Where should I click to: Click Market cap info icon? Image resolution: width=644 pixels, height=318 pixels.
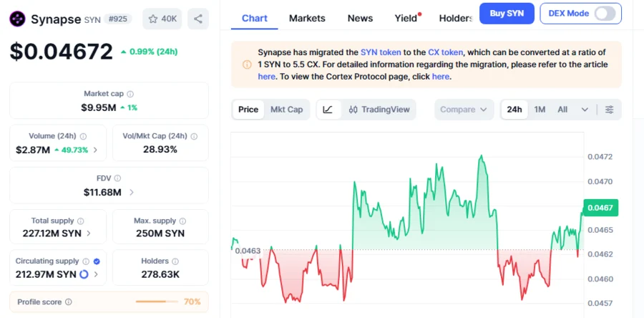coord(130,94)
